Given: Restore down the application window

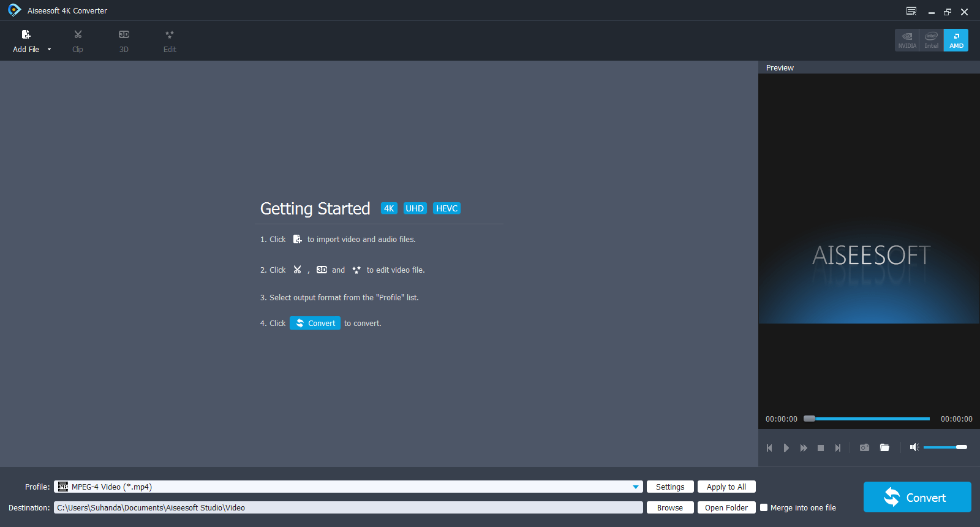Looking at the screenshot, I should coord(948,12).
